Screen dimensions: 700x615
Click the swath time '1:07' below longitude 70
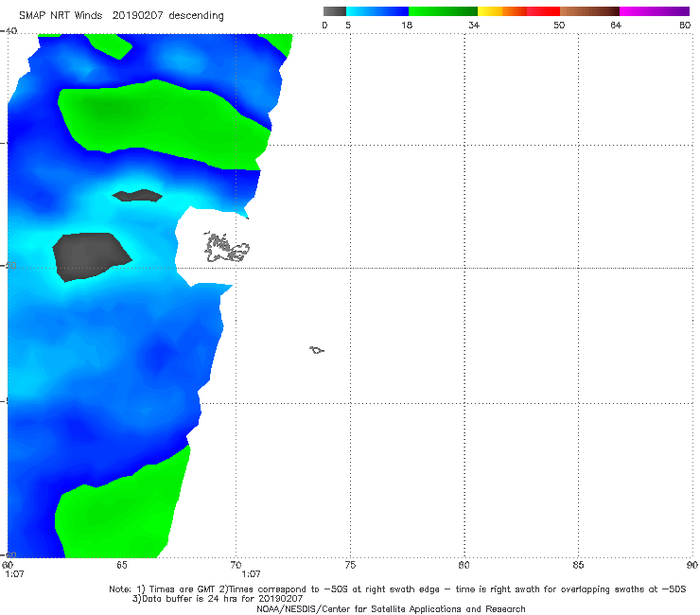(x=251, y=574)
